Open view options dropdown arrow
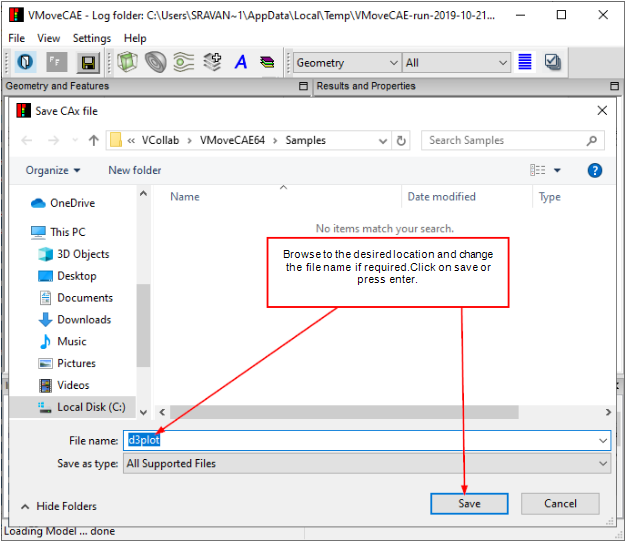Screen dimensions: 626x542 click(x=557, y=171)
